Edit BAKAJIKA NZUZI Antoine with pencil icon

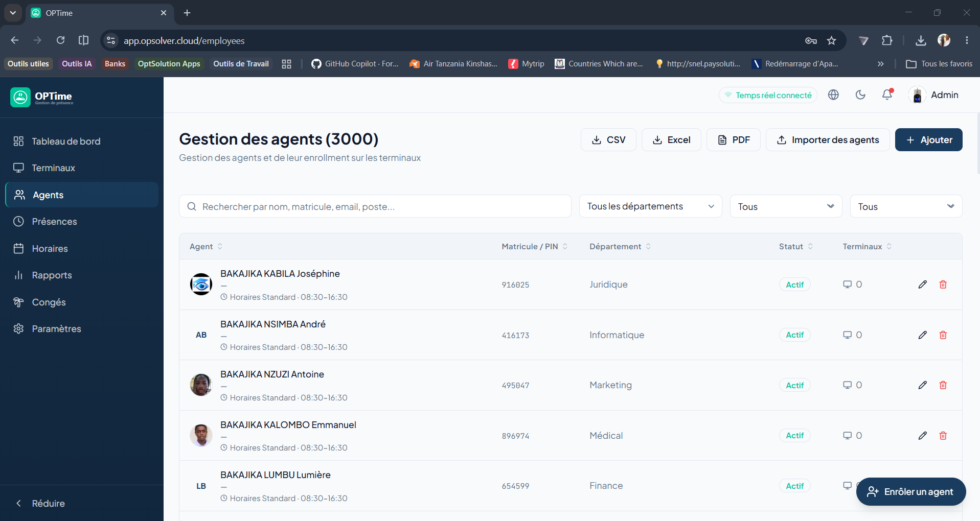pyautogui.click(x=922, y=385)
